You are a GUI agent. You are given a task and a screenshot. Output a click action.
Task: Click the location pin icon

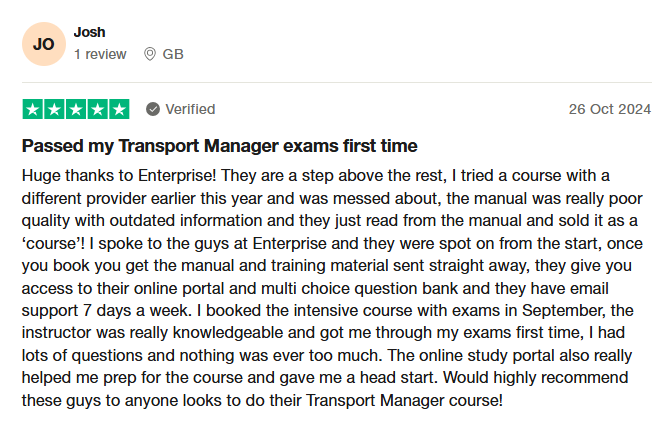tap(150, 54)
